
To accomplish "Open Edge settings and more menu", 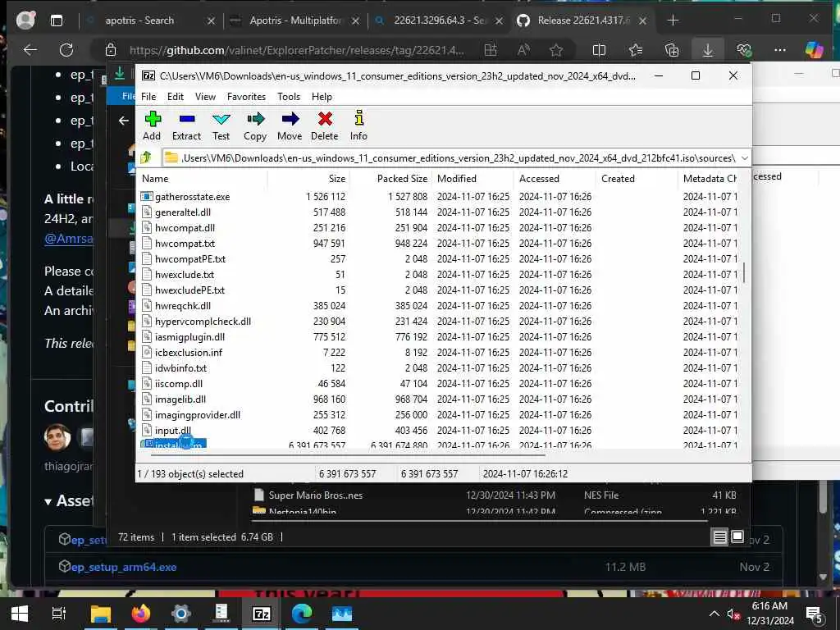I will (x=780, y=50).
